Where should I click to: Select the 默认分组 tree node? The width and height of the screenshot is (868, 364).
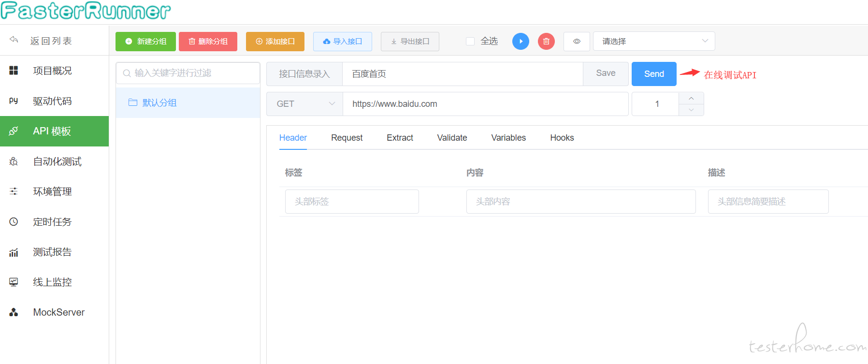(x=188, y=102)
